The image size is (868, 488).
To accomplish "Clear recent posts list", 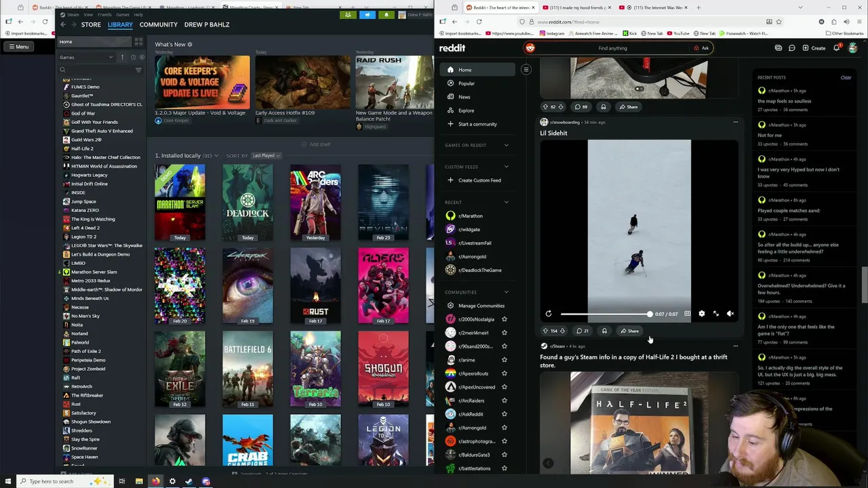I will point(846,77).
